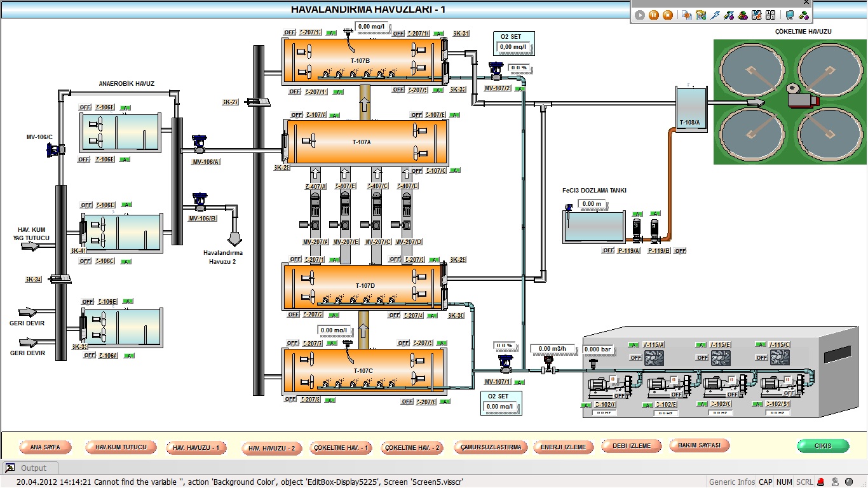Screen dimensions: 868x488
Task: Click the checkered grid with arrow toolbar icon
Action: click(x=757, y=15)
